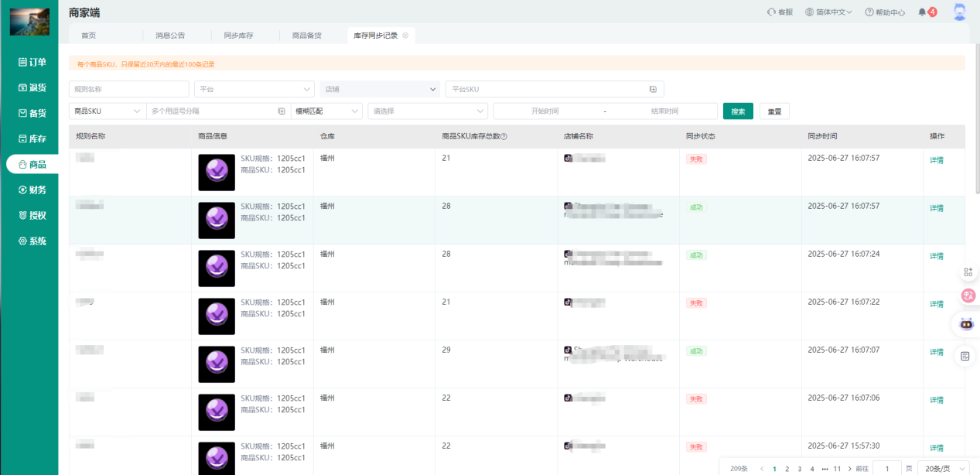The height and width of the screenshot is (475, 980).
Task: Open the 20条/页 page size dropdown
Action: point(941,469)
